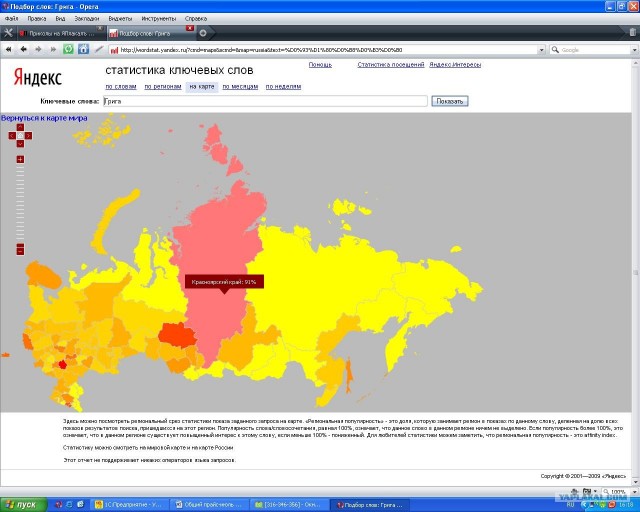Open the Правка menu
Viewport: 640px width, 512px height.
(37, 19)
